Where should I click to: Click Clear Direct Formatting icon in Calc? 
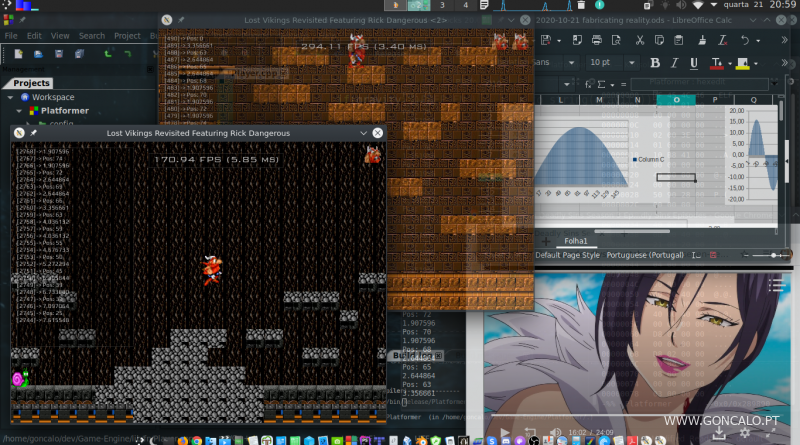point(722,40)
